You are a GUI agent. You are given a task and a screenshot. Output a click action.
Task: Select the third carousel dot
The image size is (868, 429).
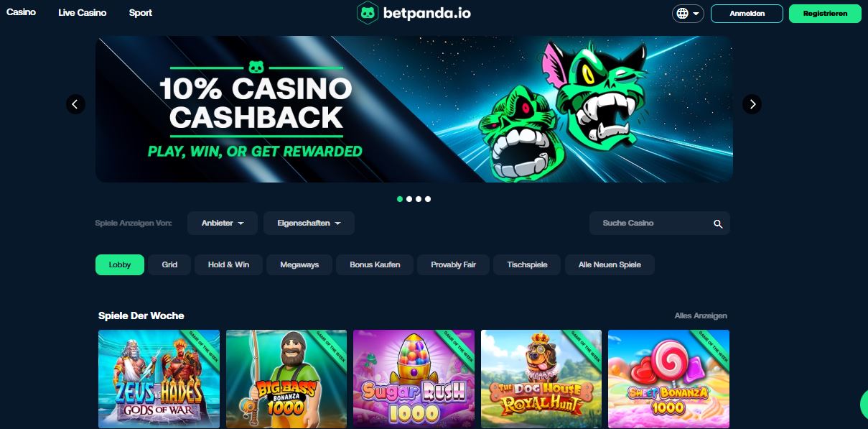click(419, 199)
